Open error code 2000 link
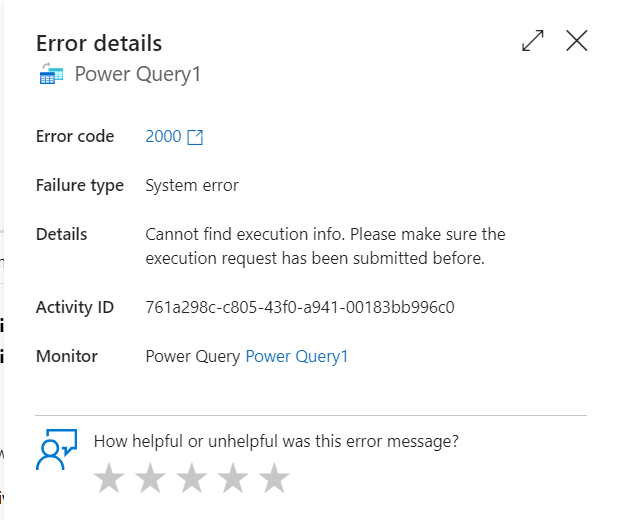This screenshot has height=520, width=618. tap(163, 136)
